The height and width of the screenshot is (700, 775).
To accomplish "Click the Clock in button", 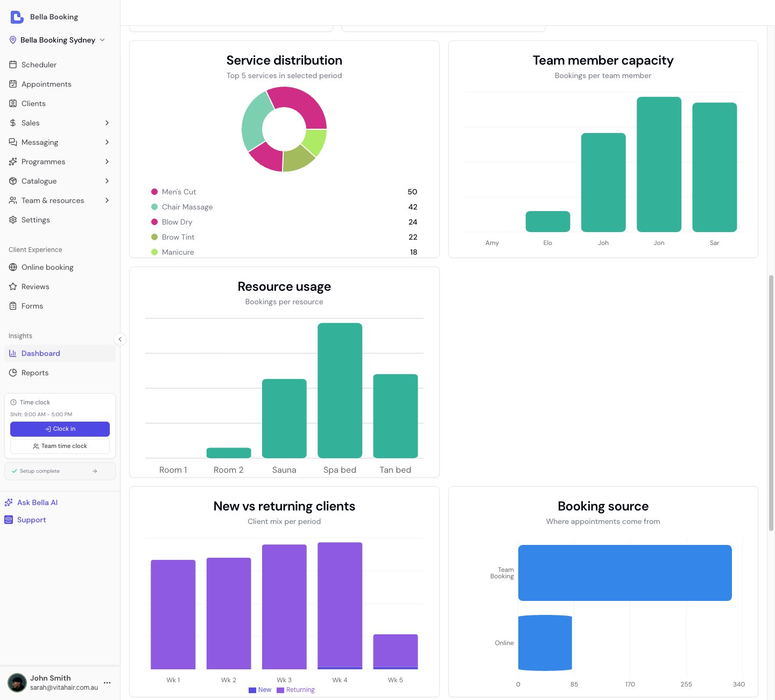I will [60, 429].
